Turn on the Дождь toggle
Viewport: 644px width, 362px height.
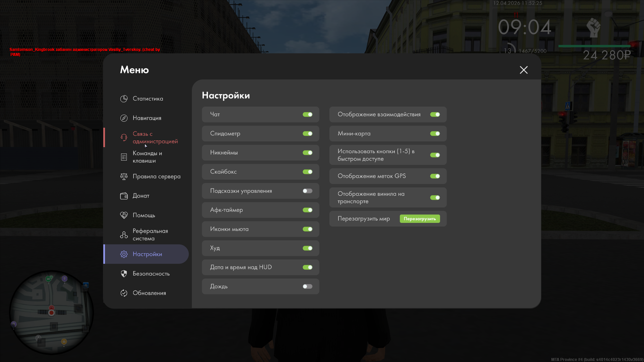point(307,287)
